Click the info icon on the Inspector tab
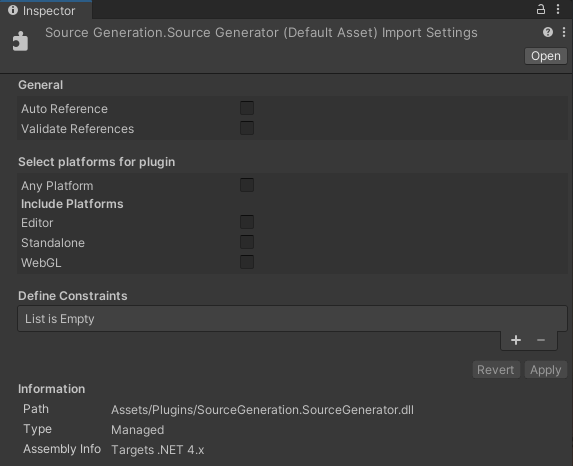The image size is (573, 466). click(x=13, y=10)
